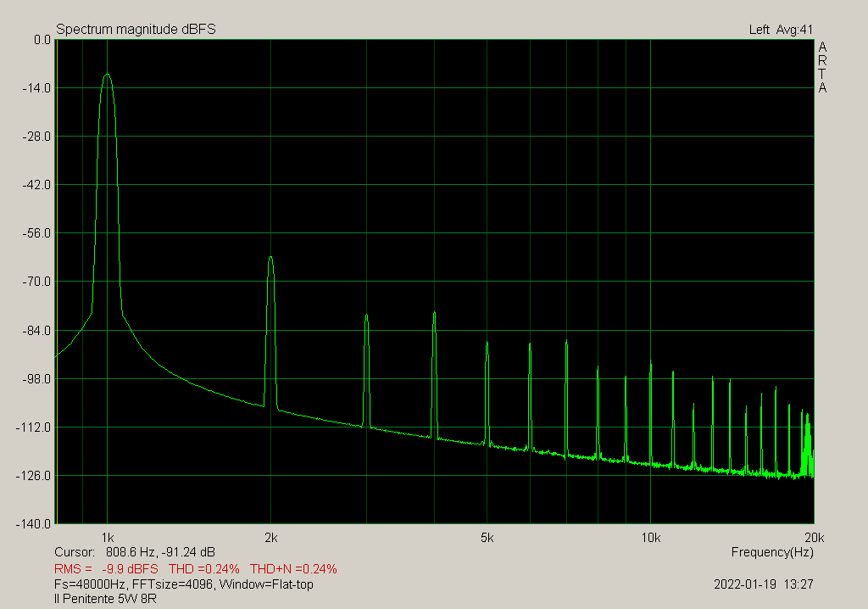Screen dimensions: 868x609
Task: Click the second harmonic peak tip at 2 kHz
Action: pos(270,257)
